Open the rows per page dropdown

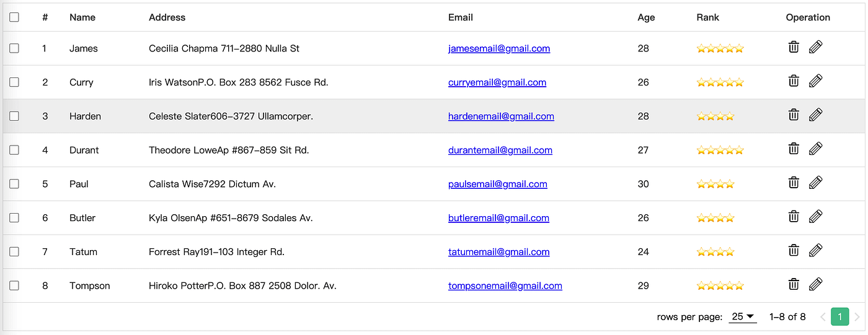coord(743,316)
